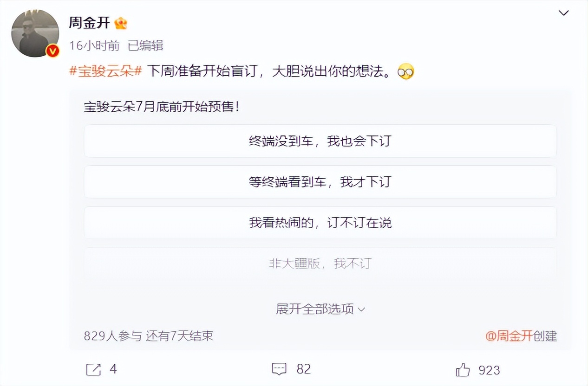The width and height of the screenshot is (588, 386).
Task: Like the post using the thumbs-up icon
Action: [x=462, y=370]
